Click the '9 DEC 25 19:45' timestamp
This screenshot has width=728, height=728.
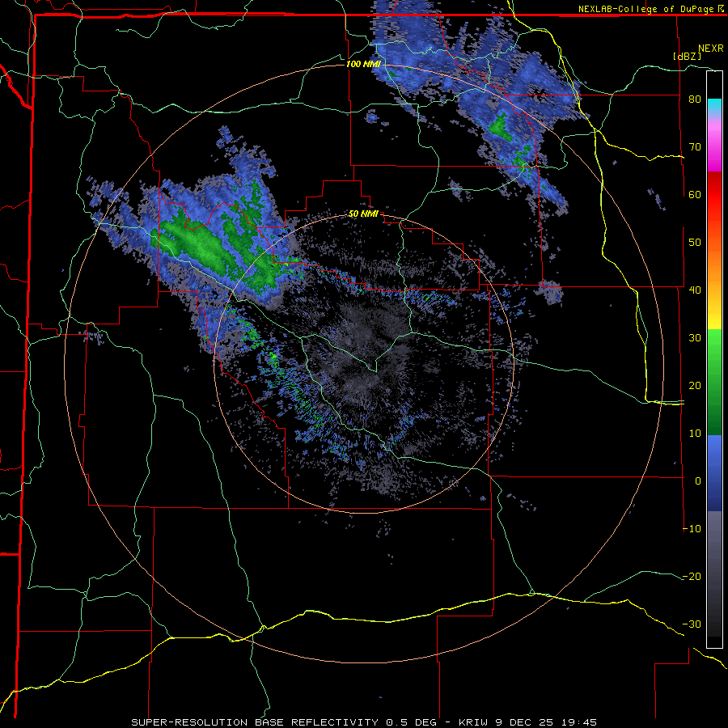pyautogui.click(x=545, y=722)
